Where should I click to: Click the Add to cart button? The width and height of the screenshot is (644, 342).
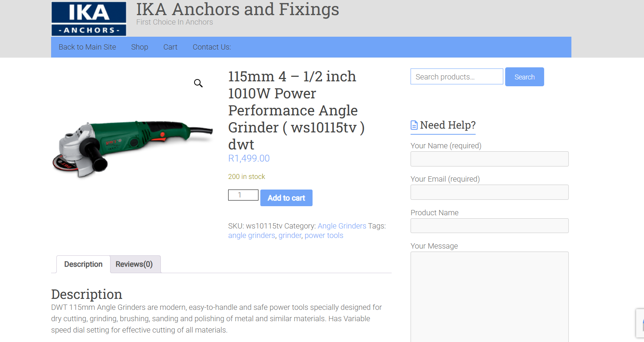pos(286,198)
